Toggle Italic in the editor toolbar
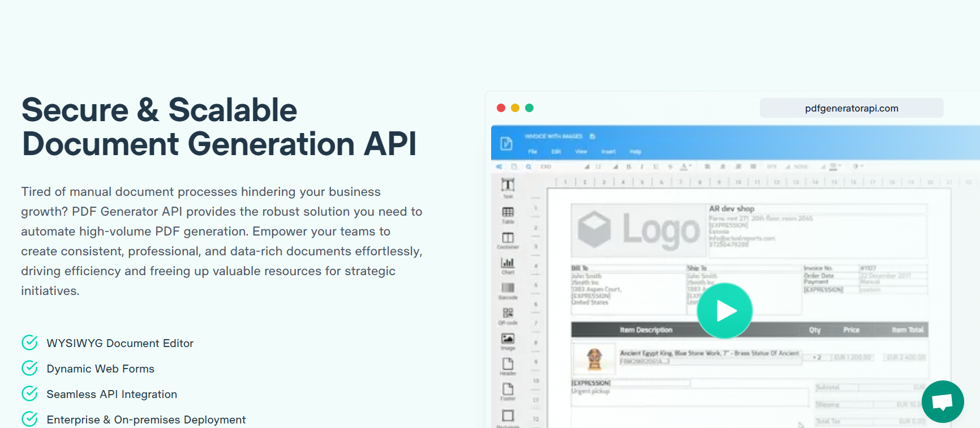Image resolution: width=980 pixels, height=428 pixels. click(x=642, y=167)
